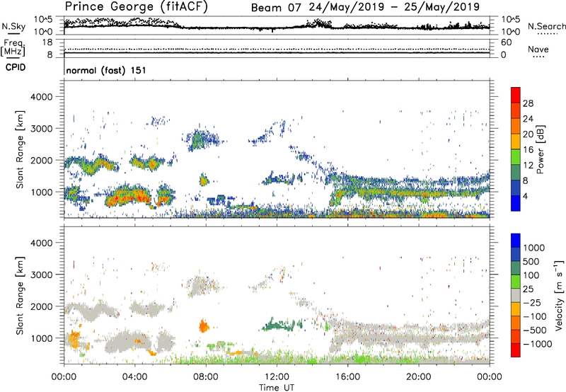Click the "4" label on the power colorbar
The width and height of the screenshot is (566, 392).
525,196
